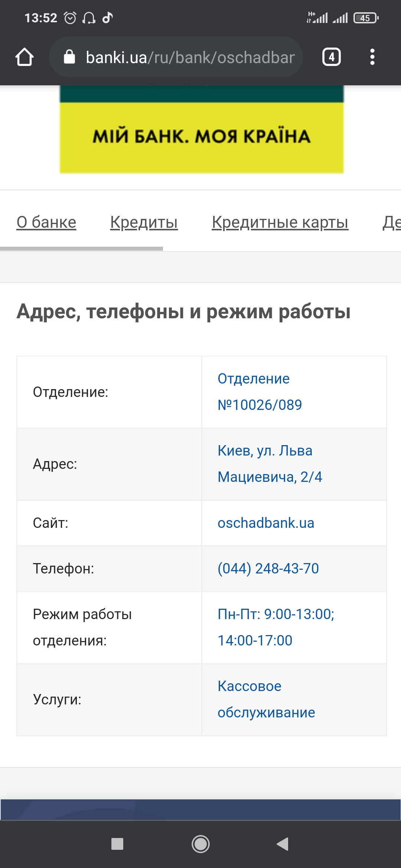Visit the oschadbank.ua website link
Image resolution: width=401 pixels, height=868 pixels.
[266, 523]
